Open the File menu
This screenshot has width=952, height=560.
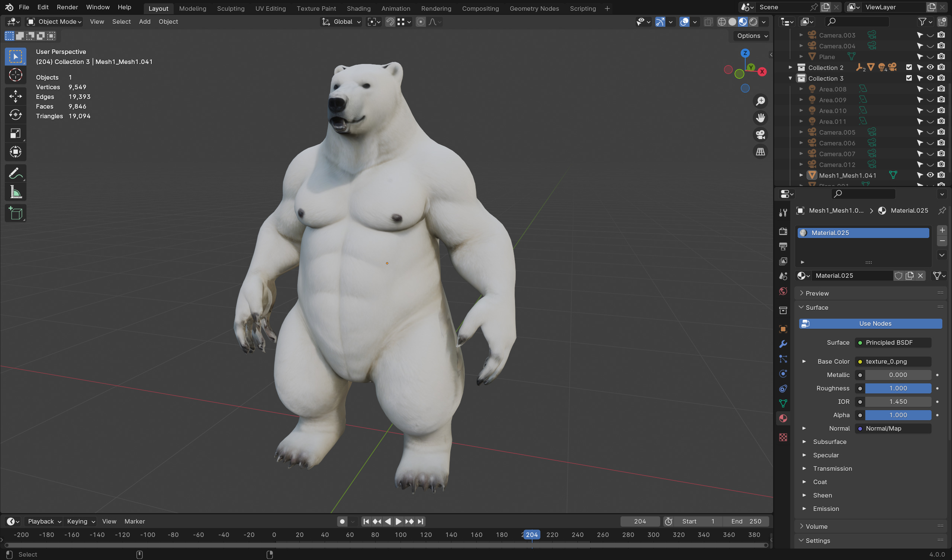(x=24, y=7)
